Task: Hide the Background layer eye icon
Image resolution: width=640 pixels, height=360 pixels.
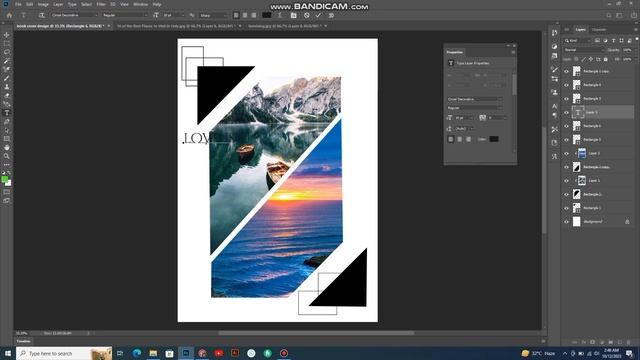Action: [566, 222]
